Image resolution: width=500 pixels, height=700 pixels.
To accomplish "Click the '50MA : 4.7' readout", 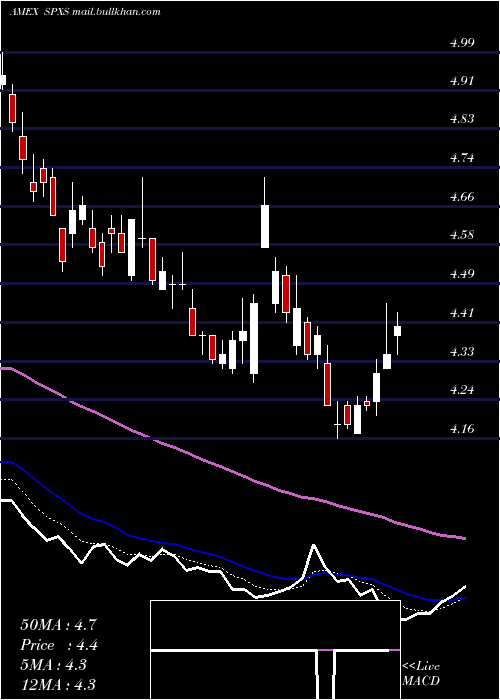I will (58, 625).
